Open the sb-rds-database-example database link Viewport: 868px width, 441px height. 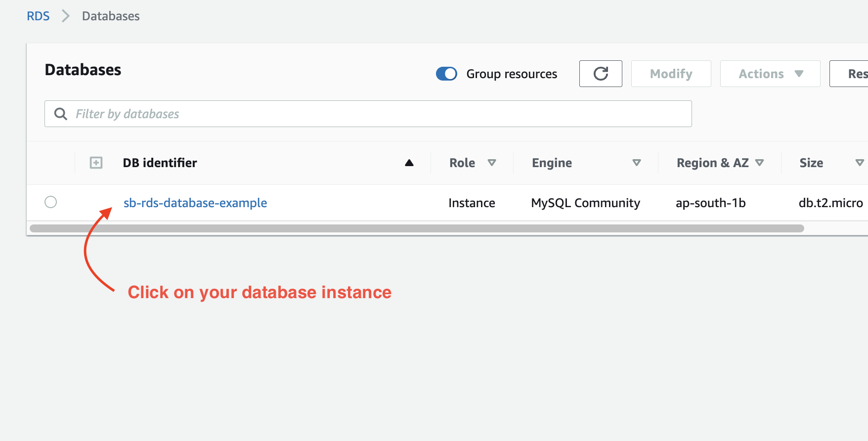195,203
